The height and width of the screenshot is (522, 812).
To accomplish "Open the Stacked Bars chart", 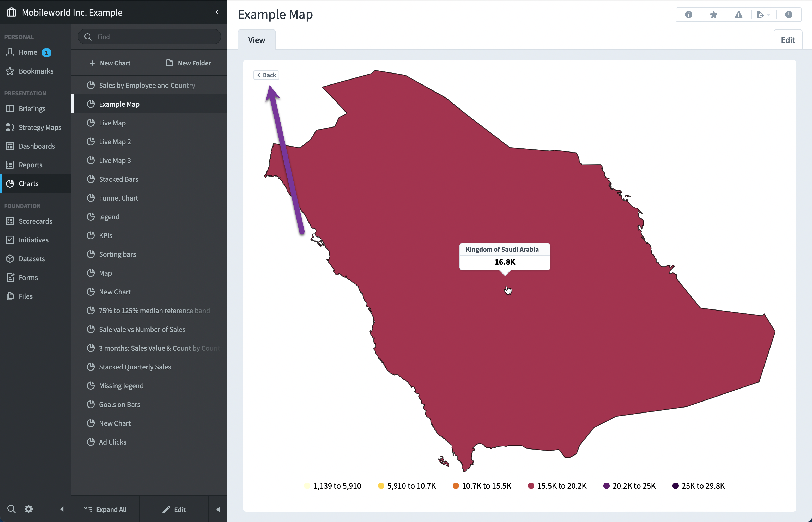I will tap(149, 179).
